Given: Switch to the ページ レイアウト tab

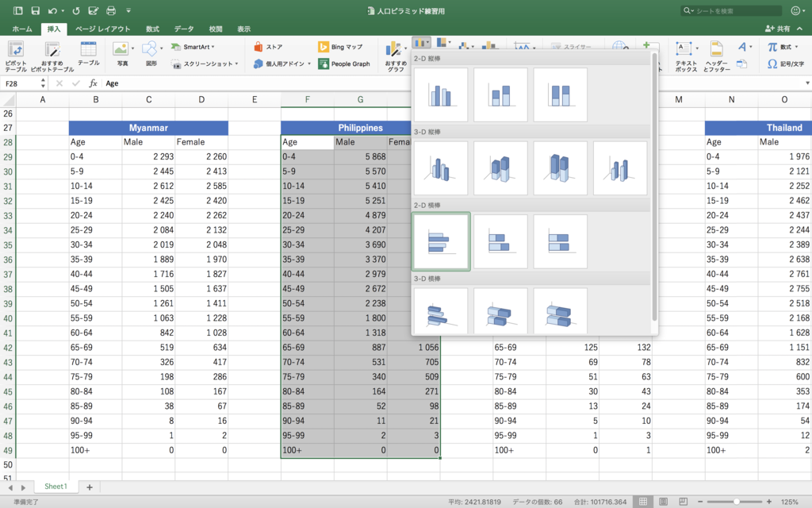Looking at the screenshot, I should (103, 29).
